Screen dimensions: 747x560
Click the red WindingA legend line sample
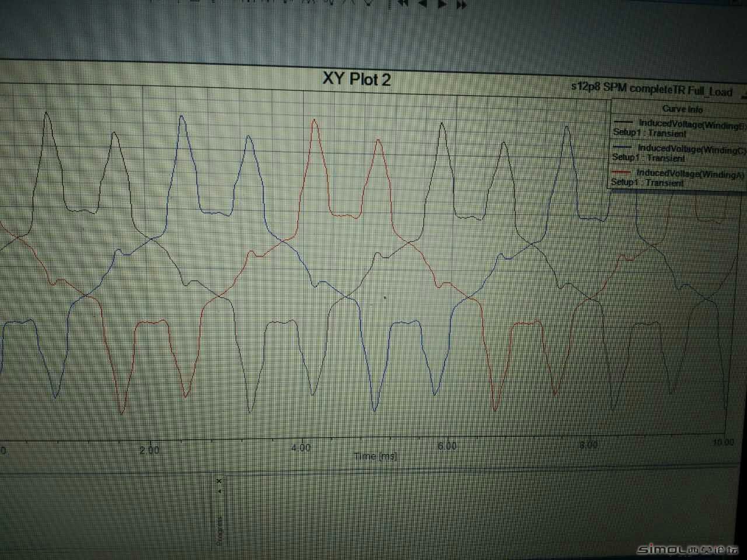pos(621,172)
